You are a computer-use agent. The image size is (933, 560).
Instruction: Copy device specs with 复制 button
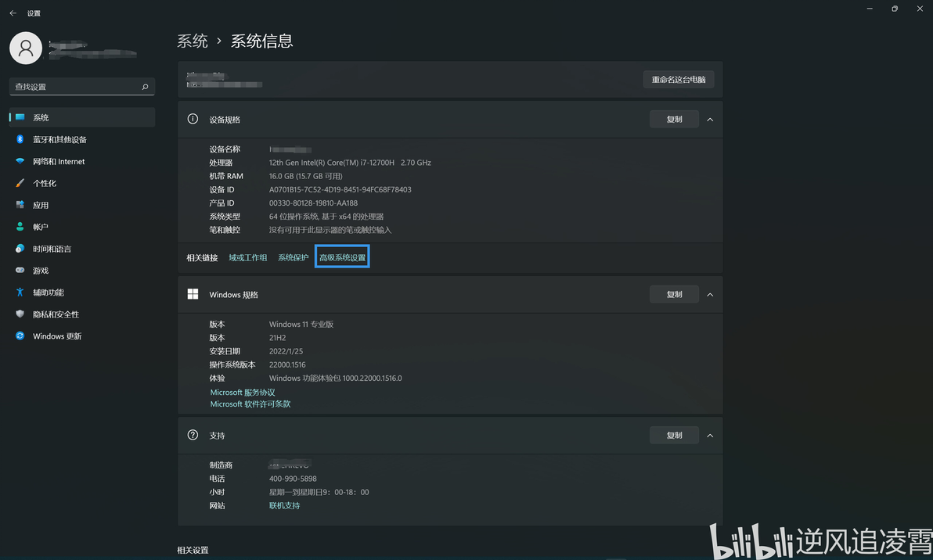click(x=674, y=119)
